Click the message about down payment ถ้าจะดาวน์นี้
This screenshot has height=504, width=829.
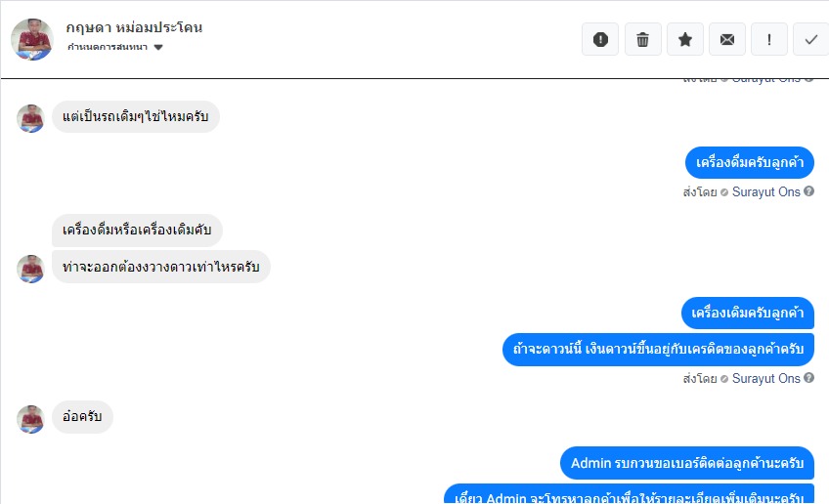point(658,350)
